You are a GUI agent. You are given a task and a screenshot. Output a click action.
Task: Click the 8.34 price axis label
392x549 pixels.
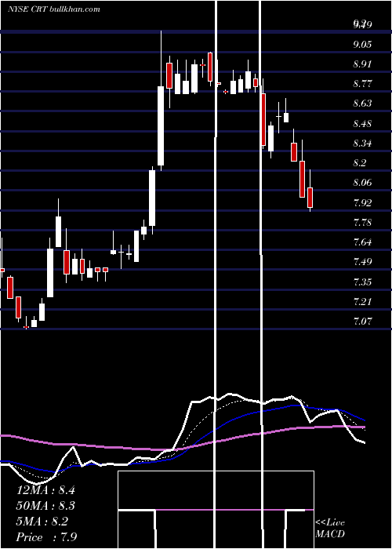[362, 144]
